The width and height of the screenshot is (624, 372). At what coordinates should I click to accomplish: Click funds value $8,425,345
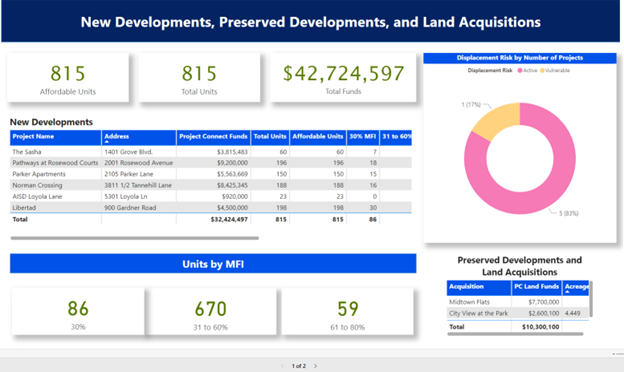[x=232, y=185]
